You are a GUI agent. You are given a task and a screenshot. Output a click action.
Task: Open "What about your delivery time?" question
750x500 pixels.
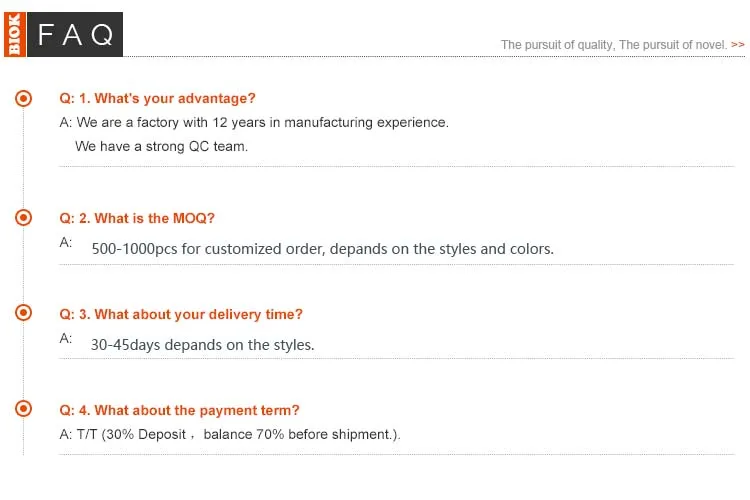181,314
